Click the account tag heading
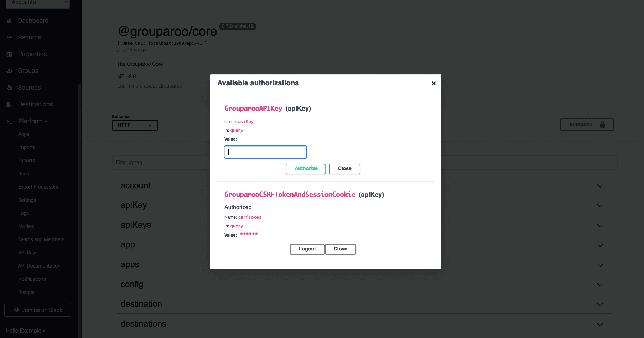 pos(136,185)
